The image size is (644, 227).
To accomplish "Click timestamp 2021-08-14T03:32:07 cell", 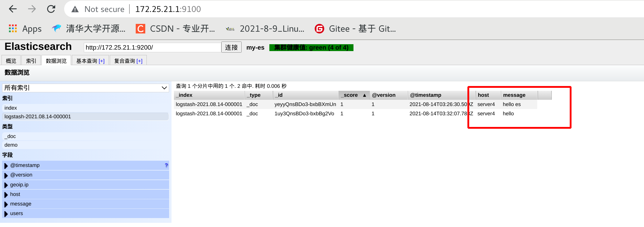I will pos(441,113).
